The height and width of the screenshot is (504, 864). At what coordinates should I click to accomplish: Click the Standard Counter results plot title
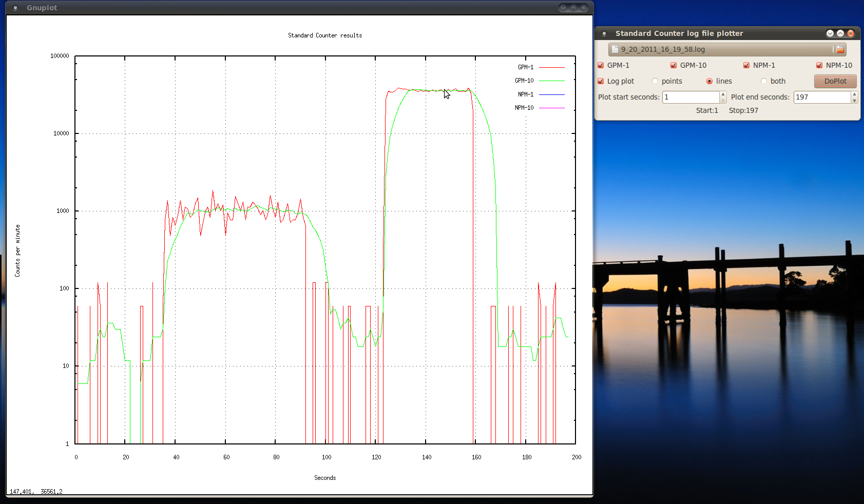[x=325, y=35]
